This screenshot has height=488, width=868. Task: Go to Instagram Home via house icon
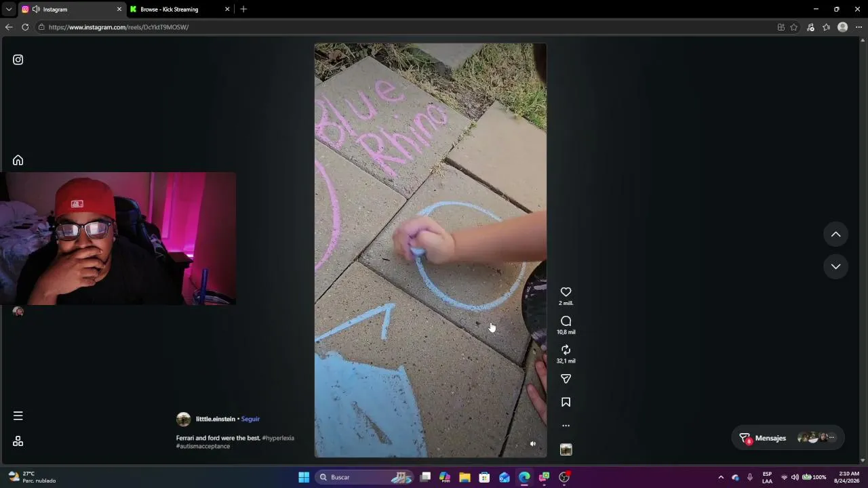(x=18, y=160)
